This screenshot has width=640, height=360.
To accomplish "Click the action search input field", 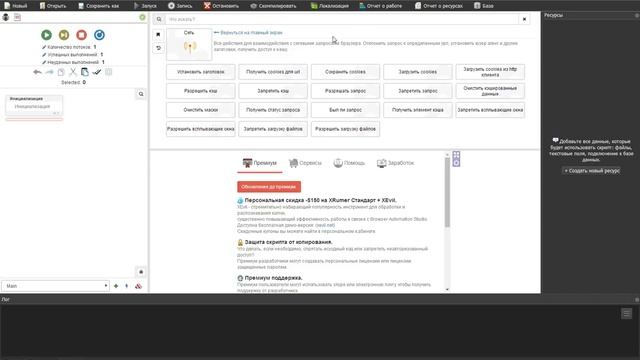I will 342,19.
